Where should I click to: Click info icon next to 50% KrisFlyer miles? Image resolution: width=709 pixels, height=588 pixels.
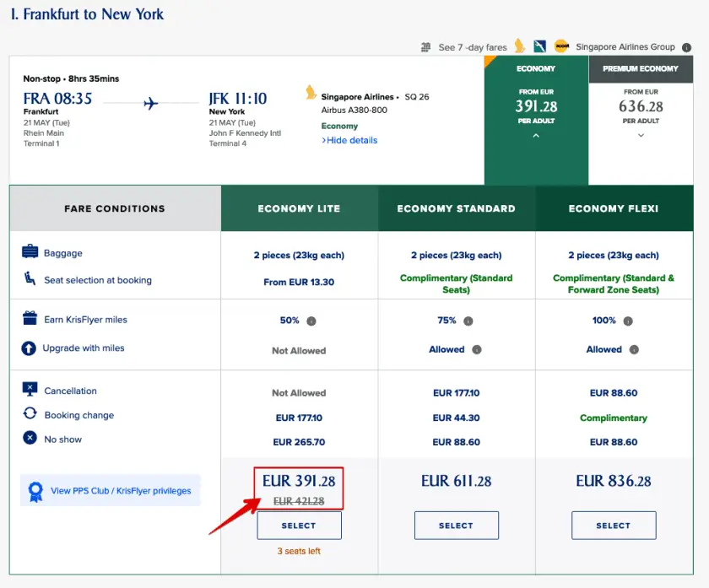point(311,321)
